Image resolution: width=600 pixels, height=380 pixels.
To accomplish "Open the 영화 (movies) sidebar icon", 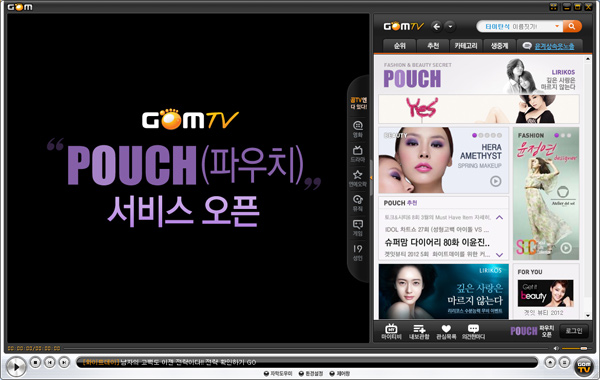I will pos(358,129).
